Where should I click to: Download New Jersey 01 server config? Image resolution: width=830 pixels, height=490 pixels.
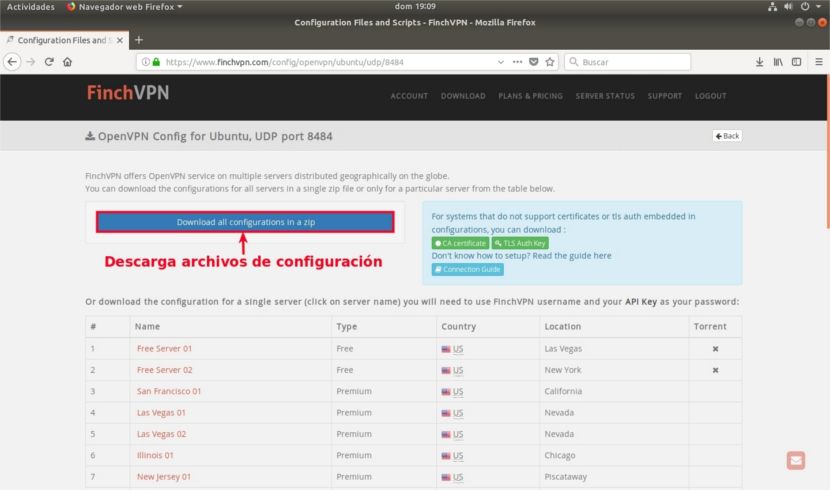164,477
